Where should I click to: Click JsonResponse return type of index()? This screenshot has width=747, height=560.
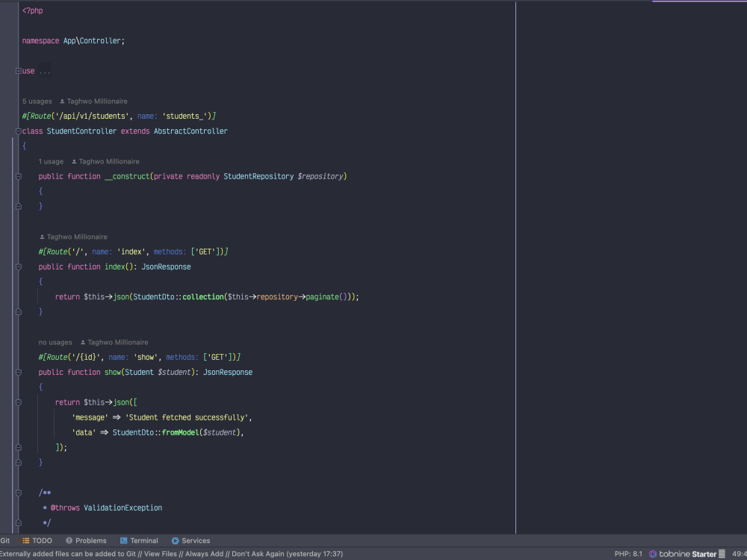167,267
